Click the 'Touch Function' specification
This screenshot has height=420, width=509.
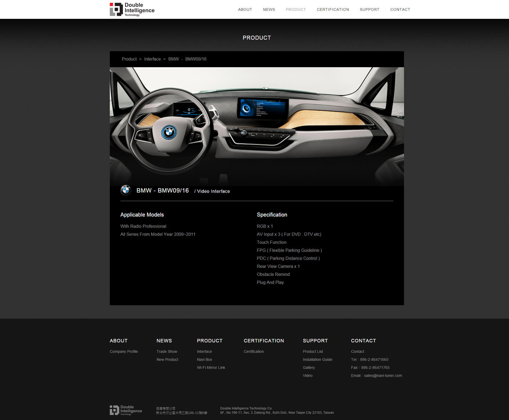(272, 242)
